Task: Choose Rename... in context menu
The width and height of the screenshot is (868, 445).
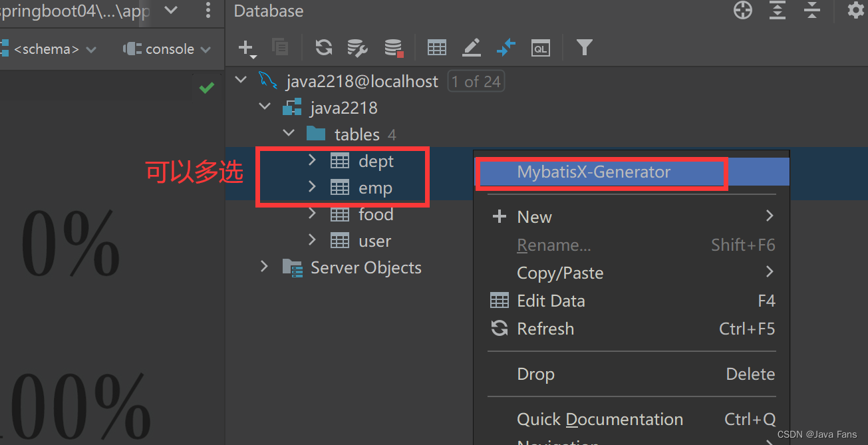Action: [x=632, y=245]
